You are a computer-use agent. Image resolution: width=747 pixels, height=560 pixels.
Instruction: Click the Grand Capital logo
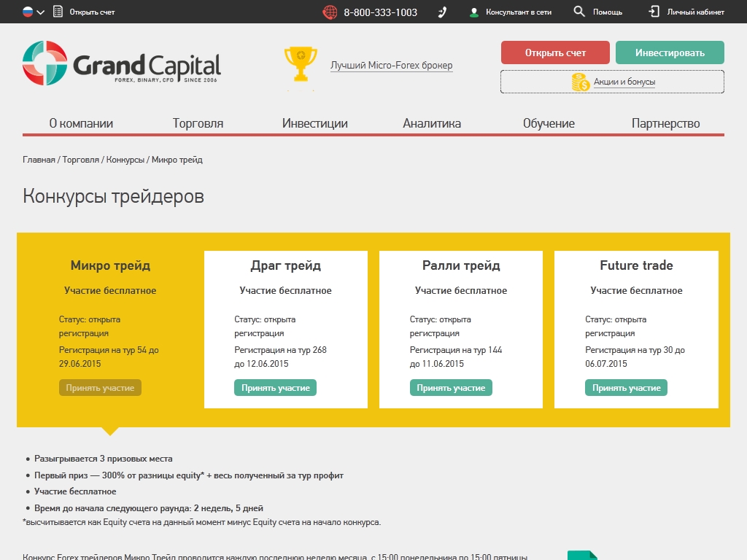point(121,65)
